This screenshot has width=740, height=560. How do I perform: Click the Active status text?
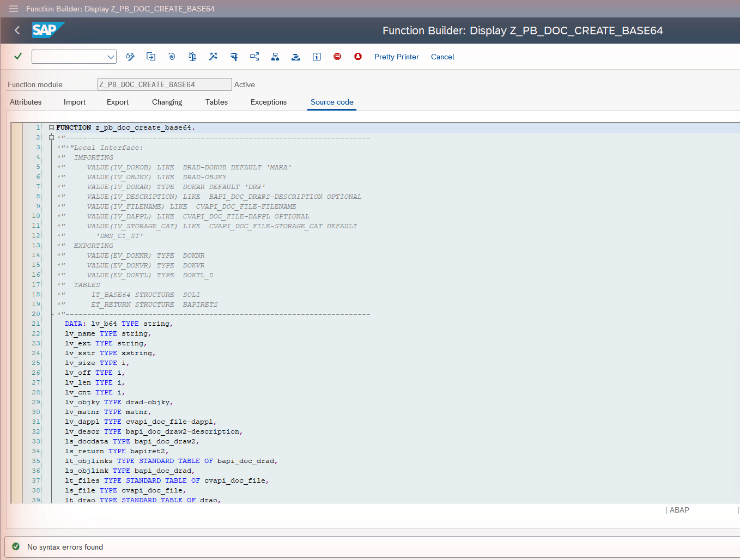[245, 84]
